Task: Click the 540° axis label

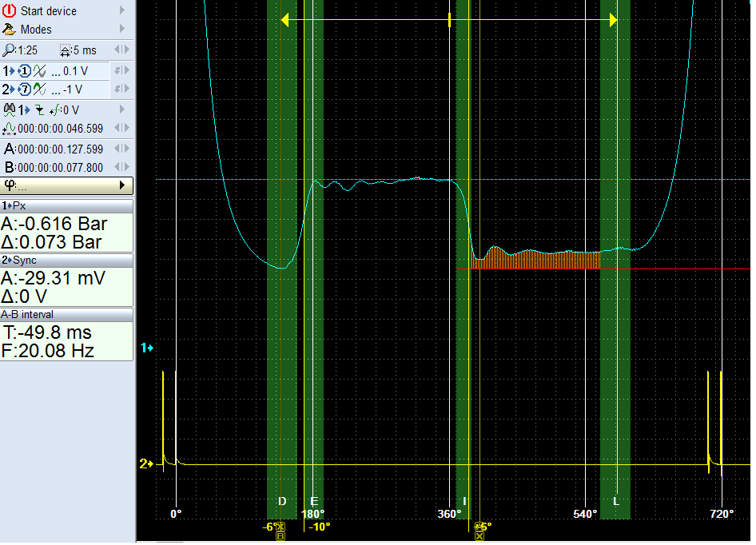Action: point(585,514)
